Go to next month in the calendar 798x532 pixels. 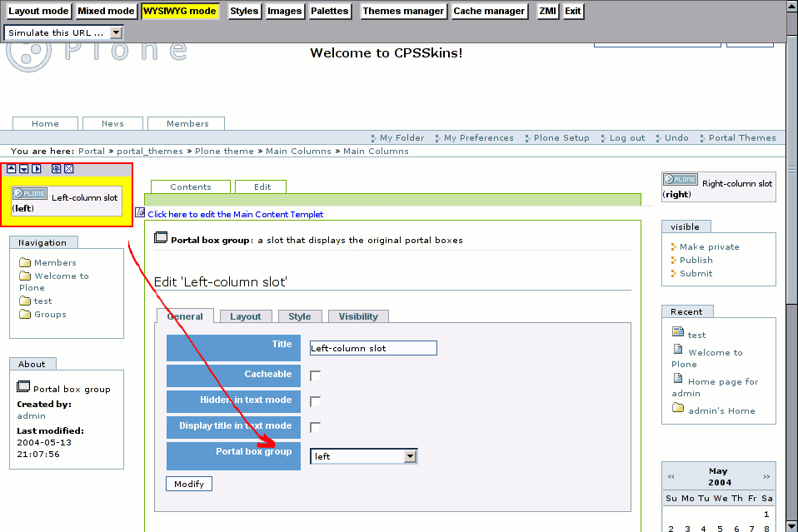(x=766, y=477)
